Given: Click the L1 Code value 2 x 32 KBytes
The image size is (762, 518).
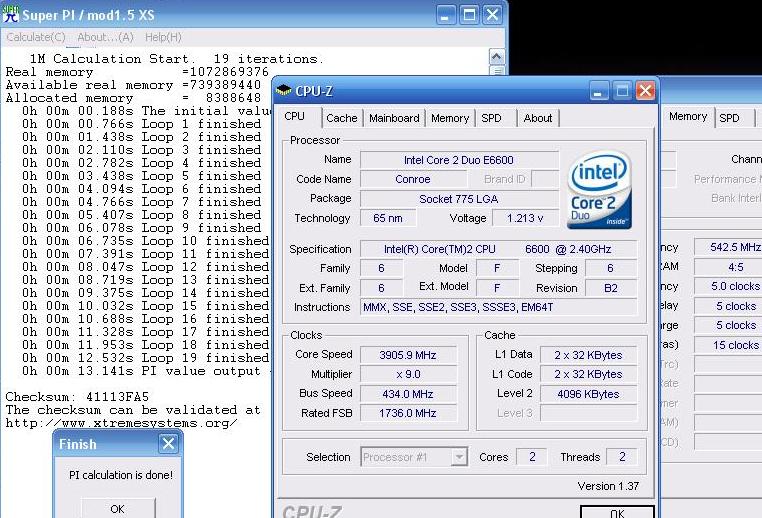Looking at the screenshot, I should click(588, 374).
